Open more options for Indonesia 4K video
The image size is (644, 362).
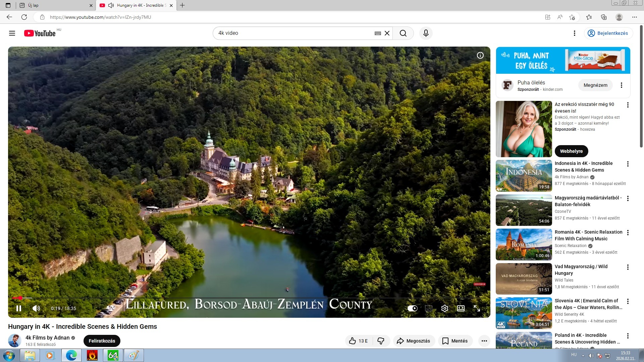[628, 164]
